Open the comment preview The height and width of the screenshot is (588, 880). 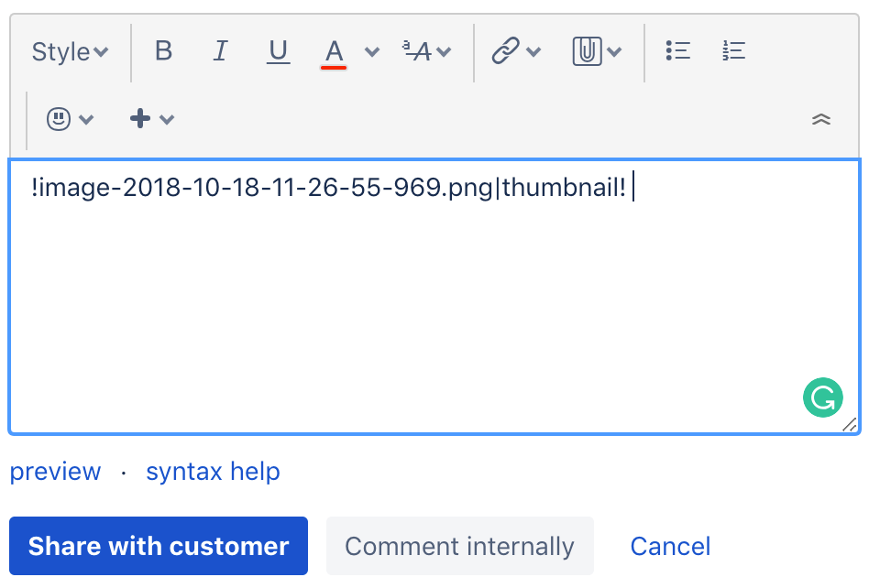coord(55,471)
